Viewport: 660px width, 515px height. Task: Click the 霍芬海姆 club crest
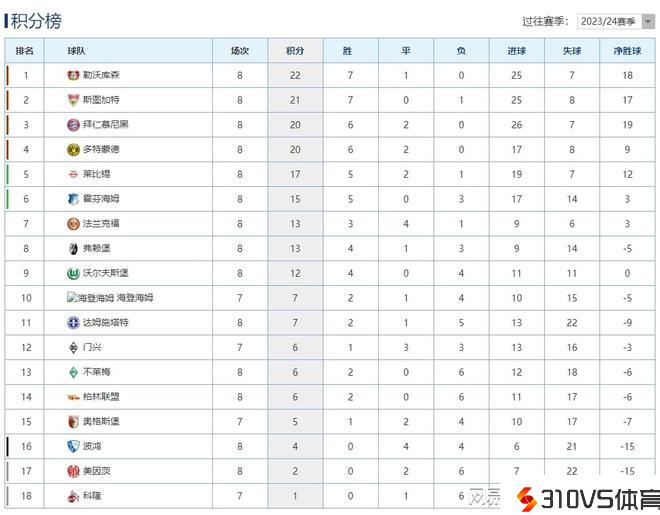(73, 199)
